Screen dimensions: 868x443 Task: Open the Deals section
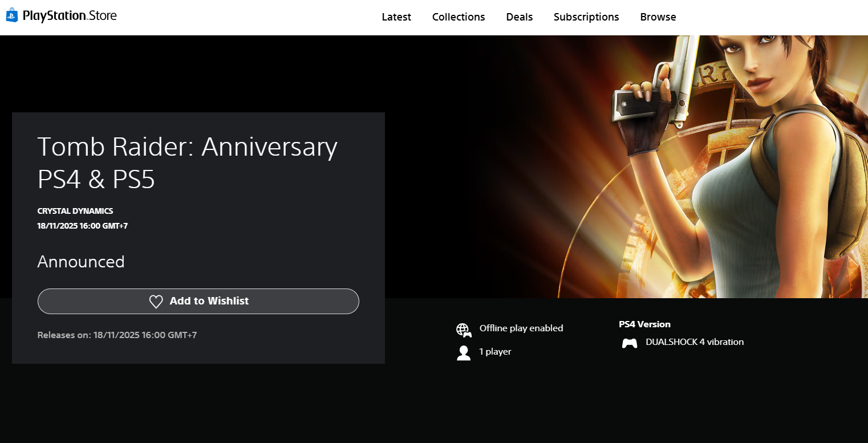(519, 17)
